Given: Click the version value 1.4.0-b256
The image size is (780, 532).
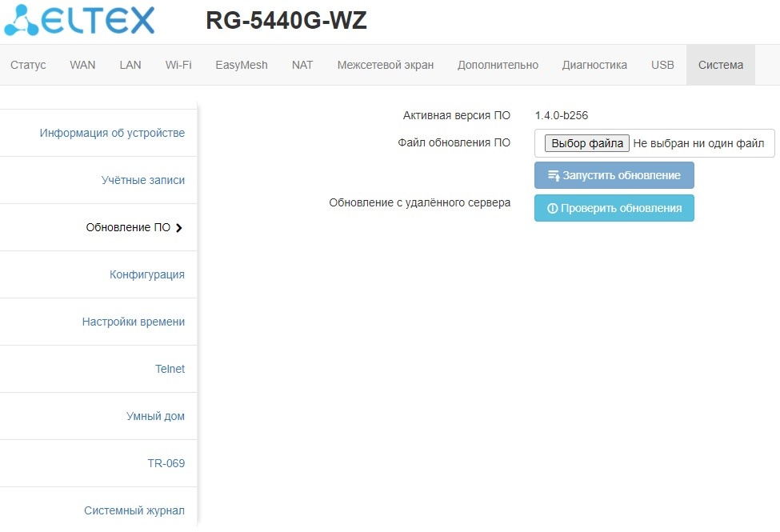Looking at the screenshot, I should tap(561, 115).
